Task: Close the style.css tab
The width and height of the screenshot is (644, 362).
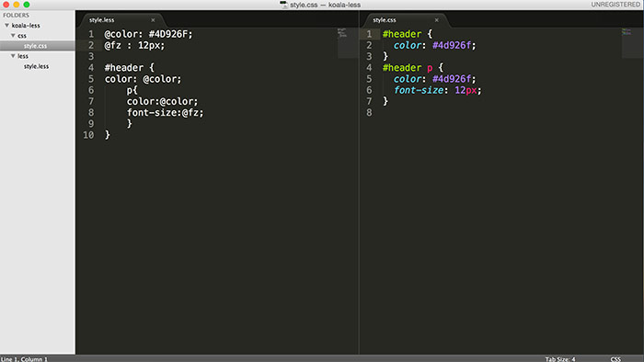Action: pyautogui.click(x=437, y=20)
